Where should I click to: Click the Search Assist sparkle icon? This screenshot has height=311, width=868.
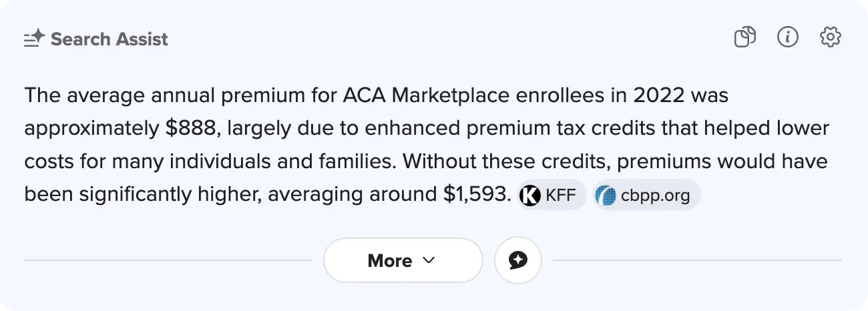(x=34, y=39)
